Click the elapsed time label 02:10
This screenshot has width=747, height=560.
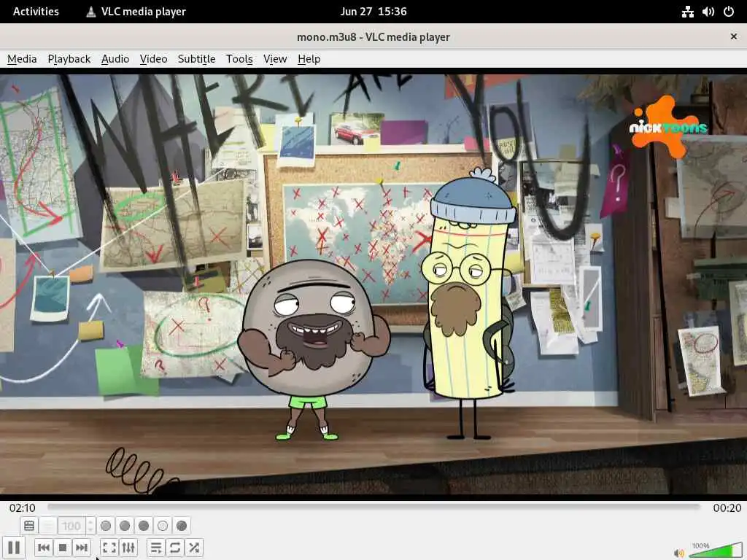point(22,507)
